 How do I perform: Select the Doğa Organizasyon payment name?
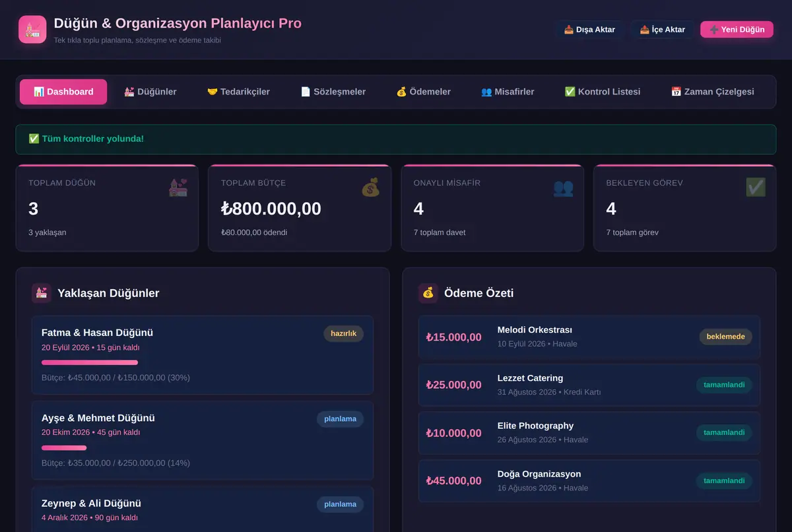point(539,474)
